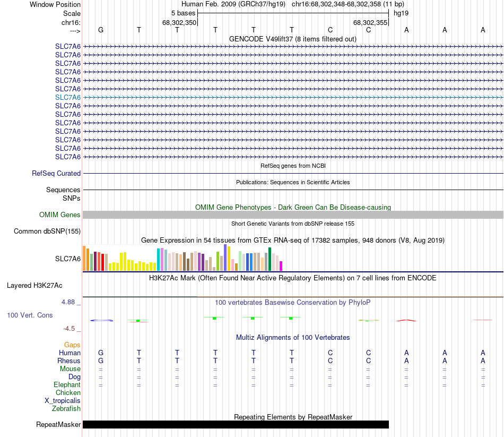Viewport: 504px width, 437px height.
Task: Click the Human alignment row label
Action: 69,353
